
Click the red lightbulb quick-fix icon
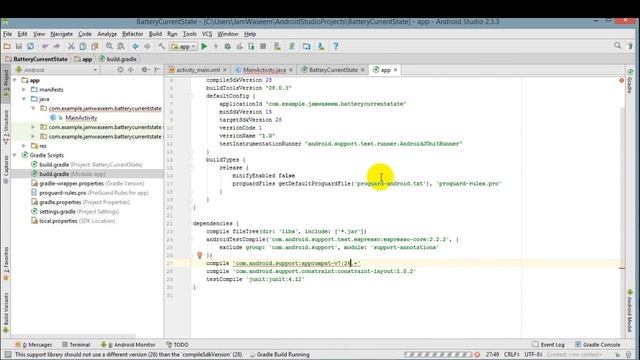pos(200,255)
